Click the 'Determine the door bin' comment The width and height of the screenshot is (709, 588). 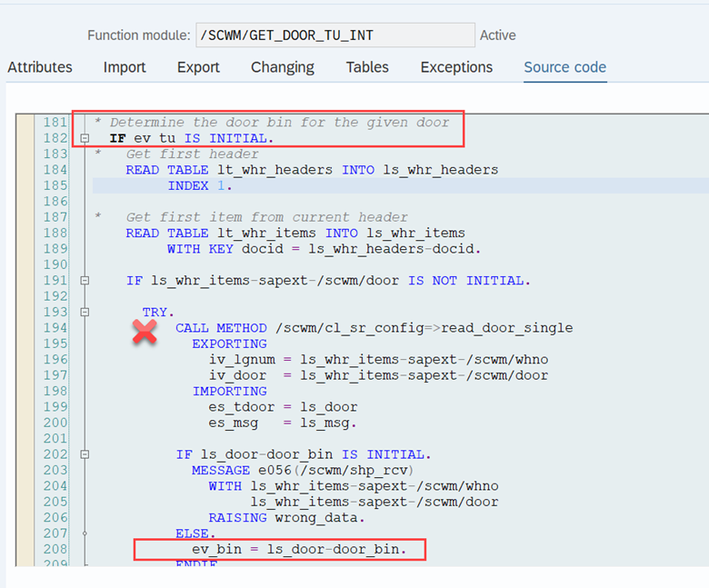[x=272, y=123]
